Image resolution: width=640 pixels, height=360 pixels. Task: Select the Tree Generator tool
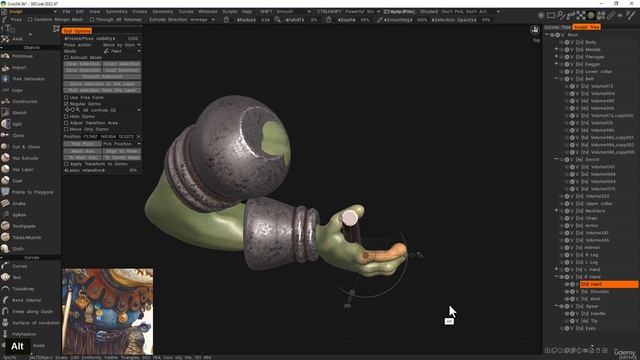click(x=28, y=79)
